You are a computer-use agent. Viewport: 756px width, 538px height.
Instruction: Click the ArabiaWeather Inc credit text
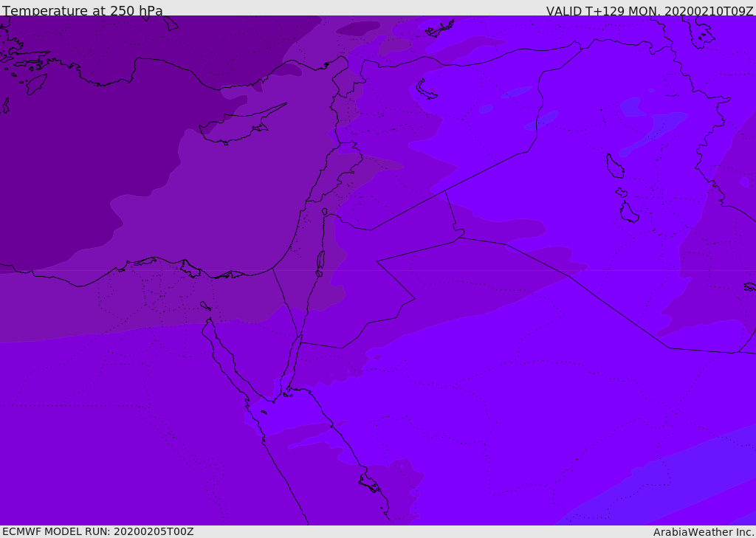point(703,532)
